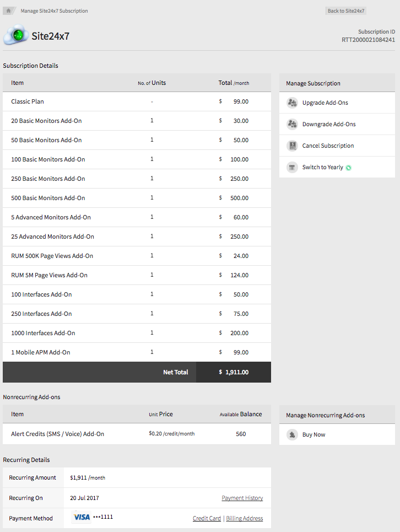Click the Upgrade Add-Ons icon
Screen dimensions: 400x532
pyautogui.click(x=292, y=103)
